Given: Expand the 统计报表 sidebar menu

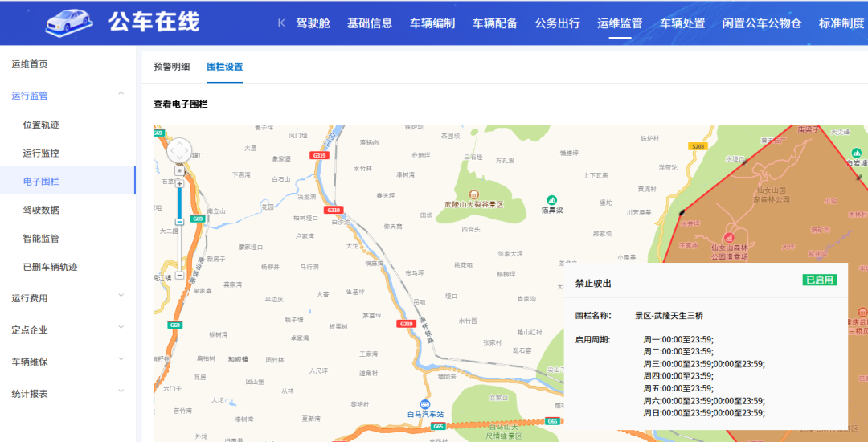Looking at the screenshot, I should coord(121,393).
